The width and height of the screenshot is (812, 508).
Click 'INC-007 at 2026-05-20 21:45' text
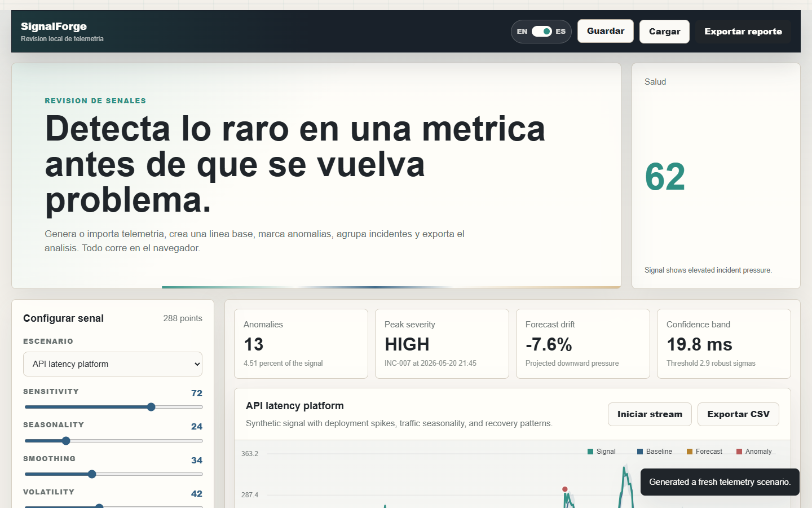430,364
